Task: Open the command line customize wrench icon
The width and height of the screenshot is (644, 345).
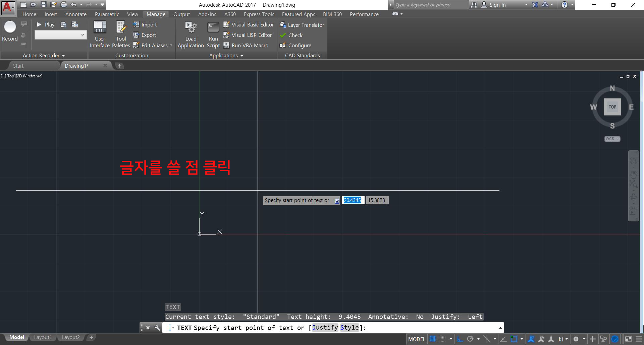Action: click(157, 328)
